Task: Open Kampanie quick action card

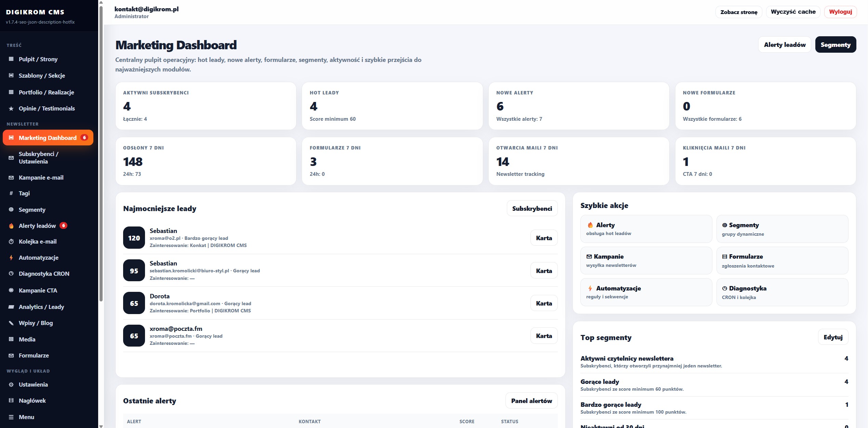Action: click(x=646, y=260)
